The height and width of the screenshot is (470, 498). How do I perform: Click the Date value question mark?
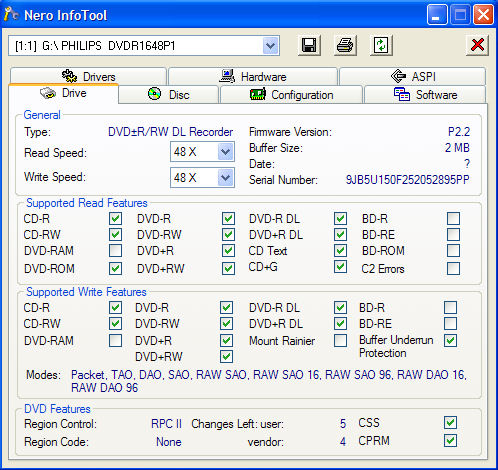[x=467, y=164]
